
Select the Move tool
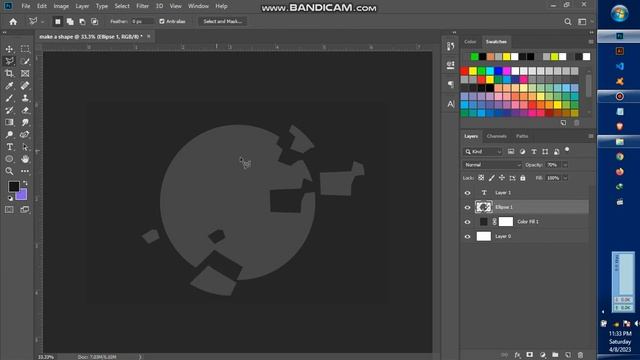pyautogui.click(x=9, y=49)
